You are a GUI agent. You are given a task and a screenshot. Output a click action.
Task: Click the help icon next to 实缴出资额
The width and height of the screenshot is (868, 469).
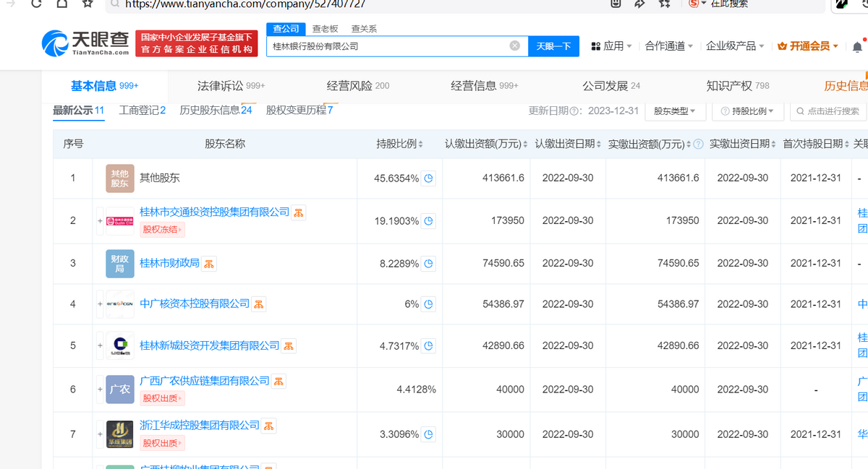[698, 145]
